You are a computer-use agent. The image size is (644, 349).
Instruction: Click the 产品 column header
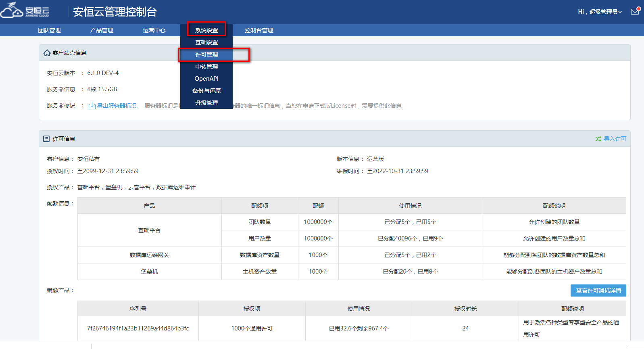tap(150, 206)
